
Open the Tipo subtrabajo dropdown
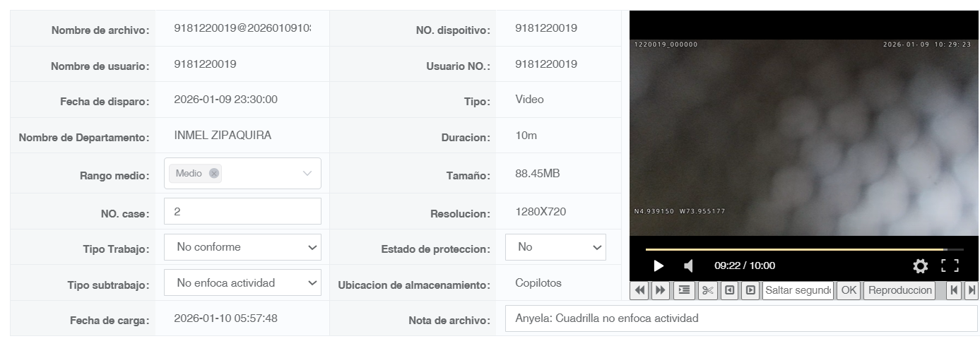click(242, 282)
